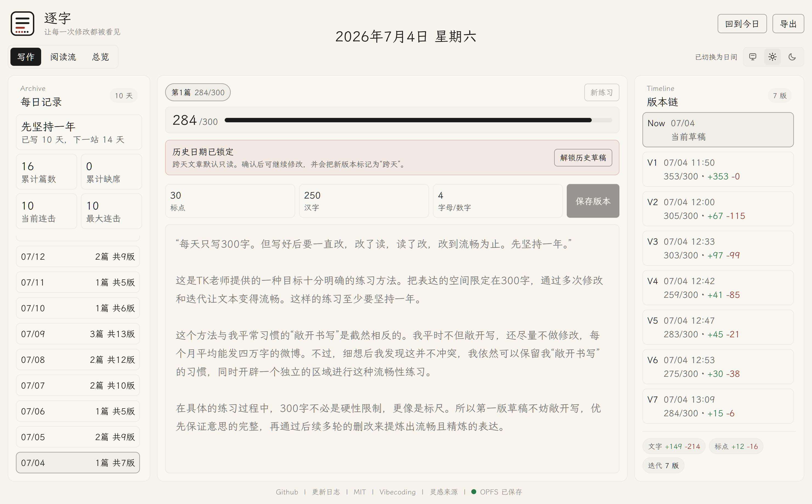Click the 标点 +12 -16 chip
This screenshot has width=812, height=504.
736,446
